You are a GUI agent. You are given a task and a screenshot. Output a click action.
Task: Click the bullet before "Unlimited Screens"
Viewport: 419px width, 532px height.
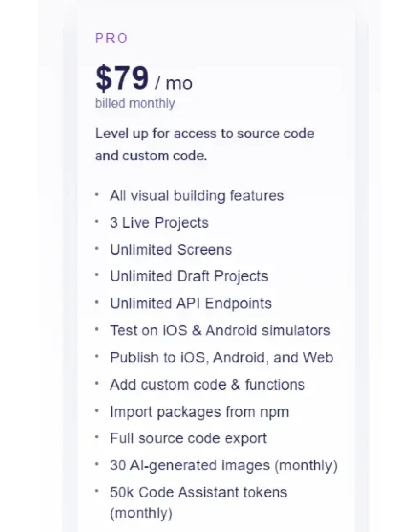click(97, 248)
